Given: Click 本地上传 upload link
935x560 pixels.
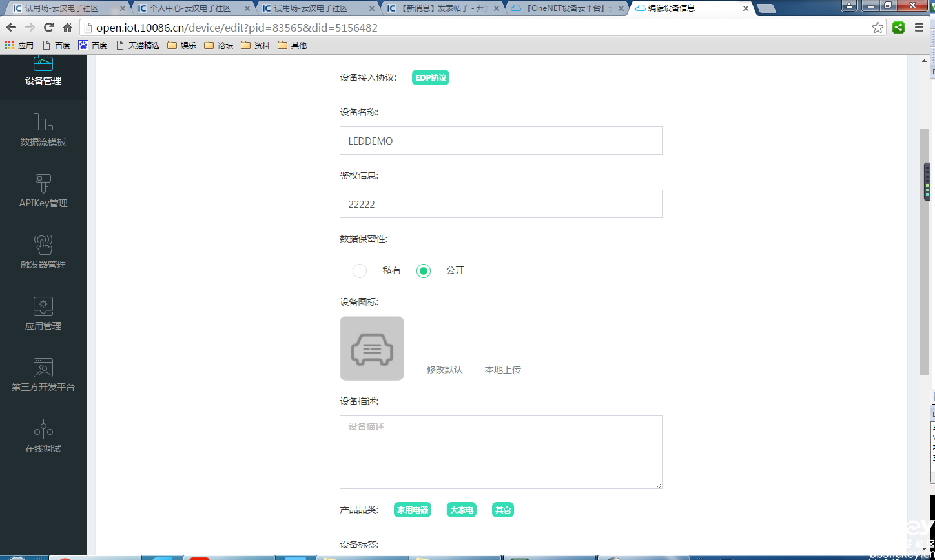Looking at the screenshot, I should (503, 370).
